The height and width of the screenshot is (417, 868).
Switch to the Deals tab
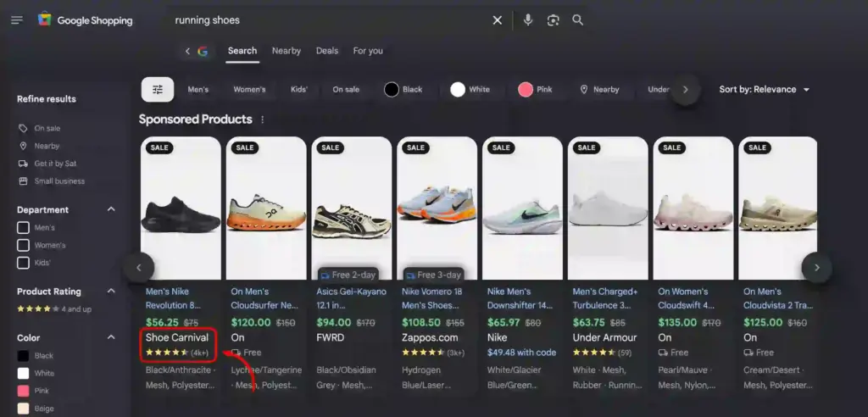click(x=327, y=51)
